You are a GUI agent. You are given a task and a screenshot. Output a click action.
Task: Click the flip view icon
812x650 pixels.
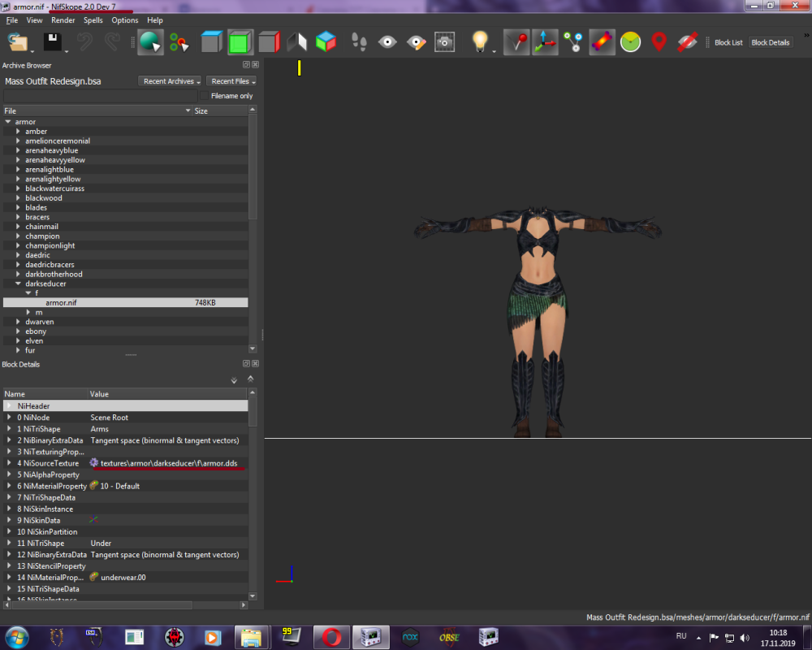point(297,42)
